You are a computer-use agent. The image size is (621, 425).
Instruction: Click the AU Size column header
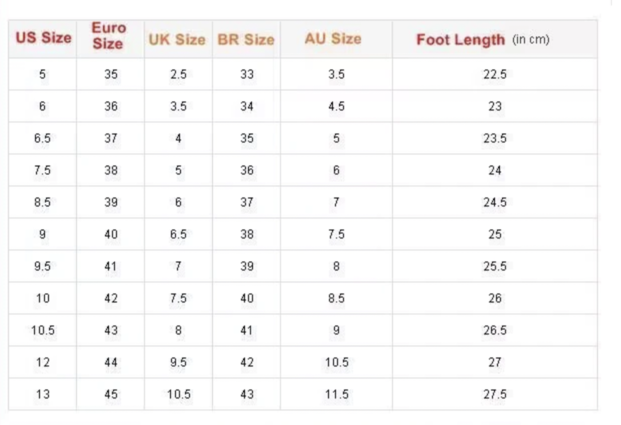(x=334, y=39)
